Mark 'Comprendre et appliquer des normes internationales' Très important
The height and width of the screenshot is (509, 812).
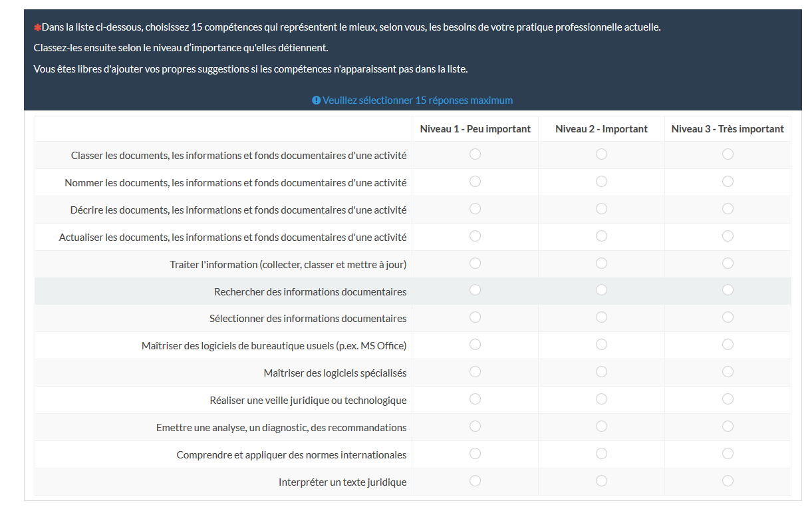(728, 454)
